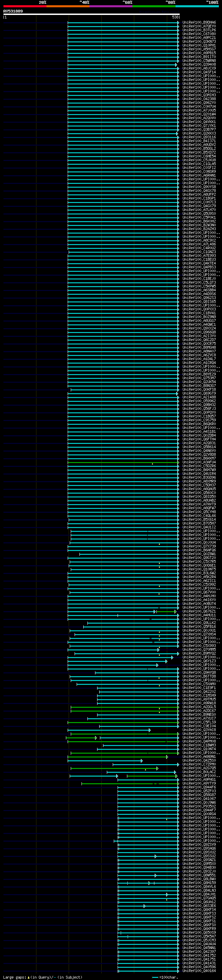This screenshot has width=222, height=980.
Task: Click hit label UniRef100_Q5K5A7
Action: point(199,937)
